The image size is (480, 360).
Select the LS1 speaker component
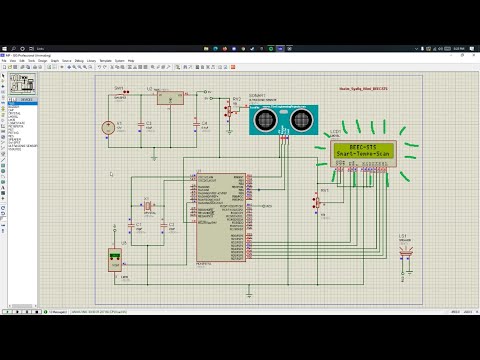click(406, 253)
